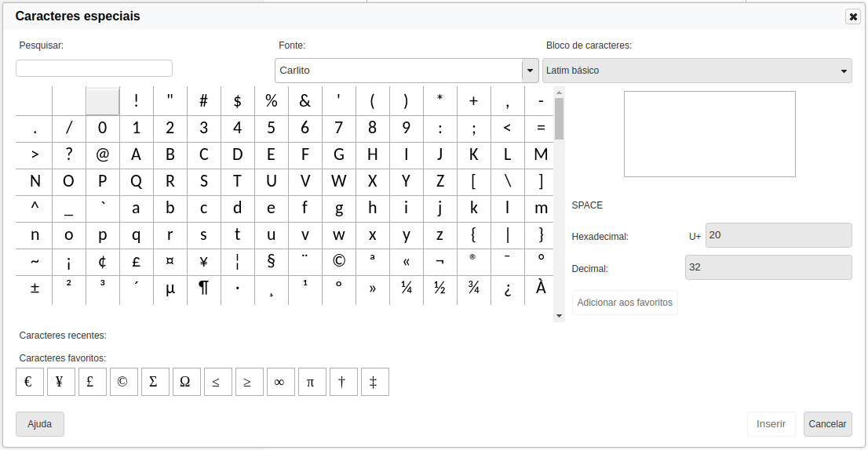
Task: Click the Adicionar aos favoritos button
Action: click(625, 303)
